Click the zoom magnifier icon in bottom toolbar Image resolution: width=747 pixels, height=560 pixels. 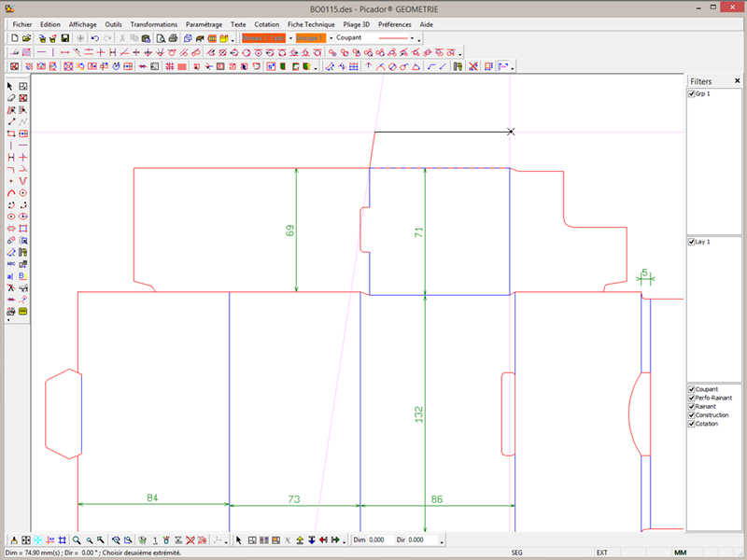[x=77, y=540]
